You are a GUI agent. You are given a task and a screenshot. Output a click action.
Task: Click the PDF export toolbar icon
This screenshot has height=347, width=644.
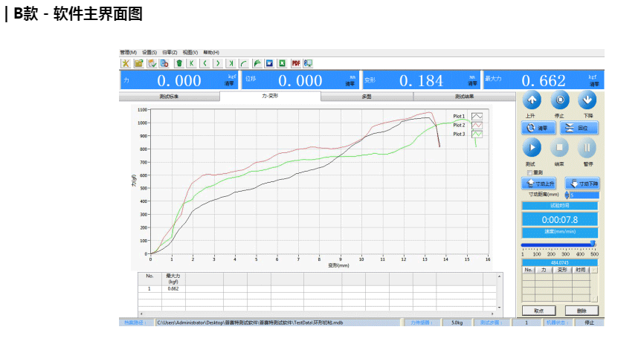[295, 63]
